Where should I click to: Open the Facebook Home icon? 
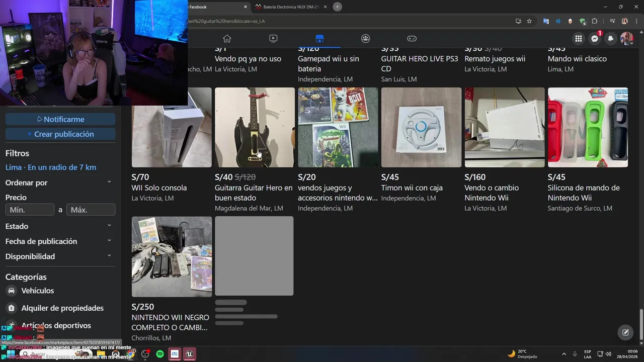pos(227,39)
